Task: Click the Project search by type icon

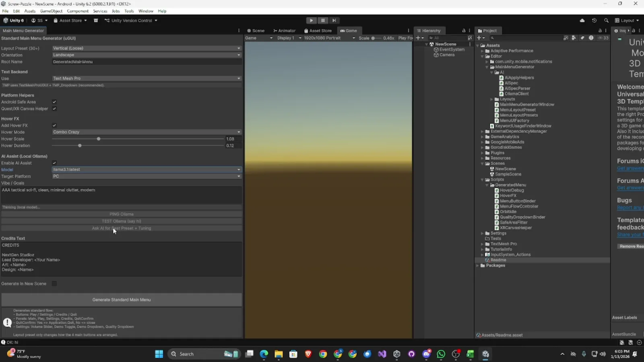Action: click(x=574, y=38)
